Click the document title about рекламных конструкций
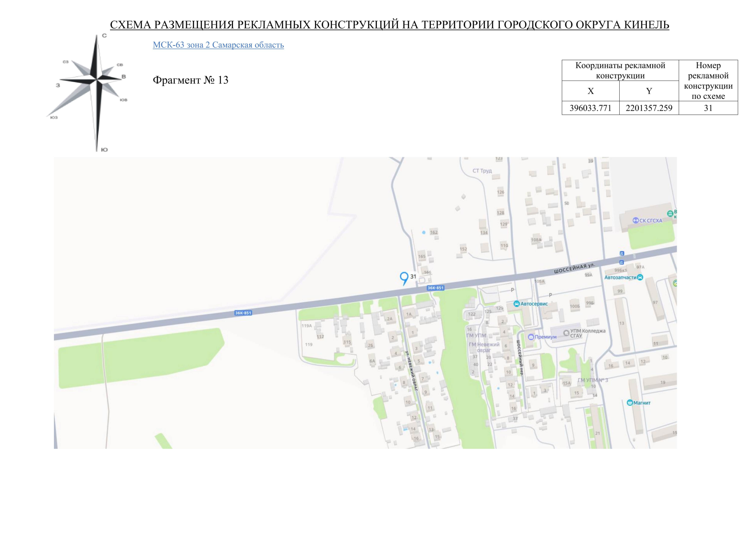 pos(389,25)
